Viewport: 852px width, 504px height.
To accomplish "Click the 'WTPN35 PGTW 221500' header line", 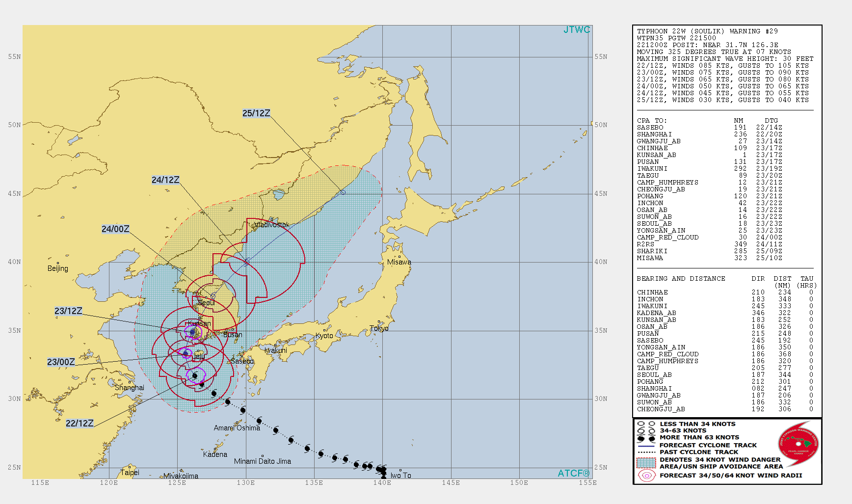I will point(676,38).
